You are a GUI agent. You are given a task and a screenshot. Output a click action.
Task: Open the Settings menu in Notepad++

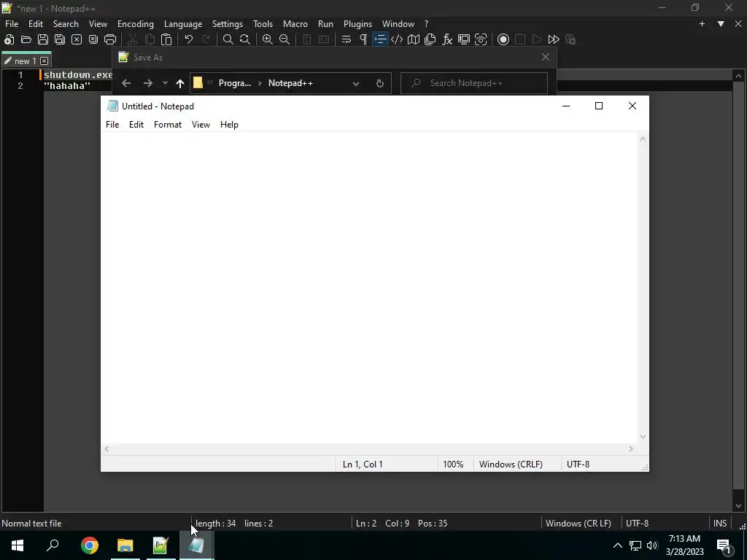[x=228, y=24]
